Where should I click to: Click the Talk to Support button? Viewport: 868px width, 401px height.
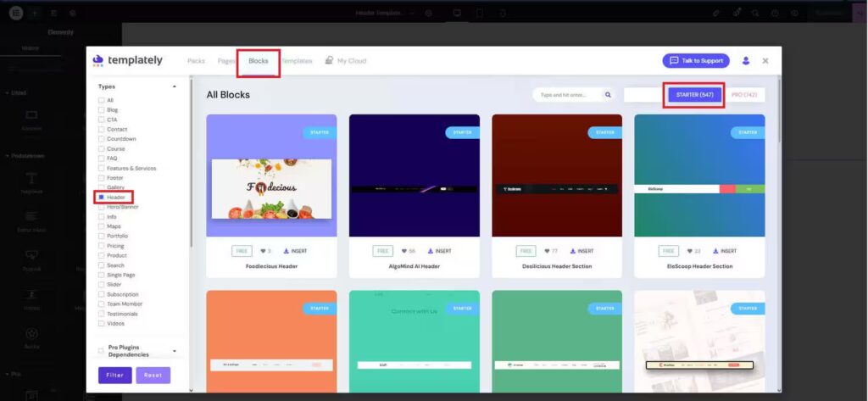pyautogui.click(x=696, y=61)
